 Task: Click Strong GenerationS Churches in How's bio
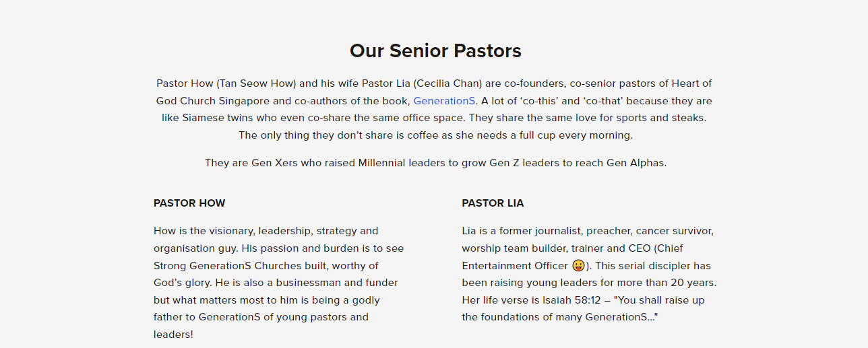tap(224, 265)
